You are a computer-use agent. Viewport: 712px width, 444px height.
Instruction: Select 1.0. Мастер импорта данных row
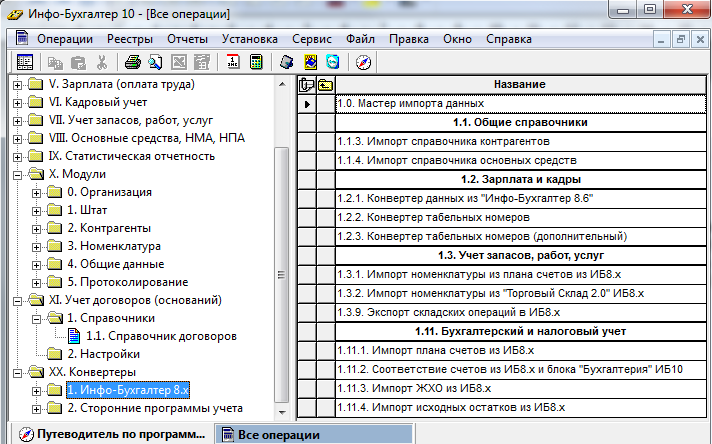coord(520,104)
